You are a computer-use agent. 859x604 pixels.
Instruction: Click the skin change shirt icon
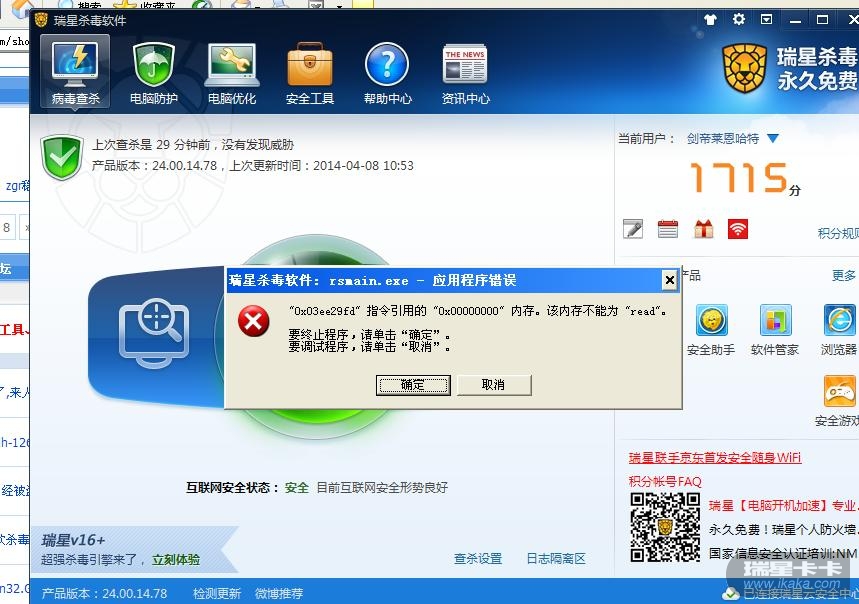(711, 20)
